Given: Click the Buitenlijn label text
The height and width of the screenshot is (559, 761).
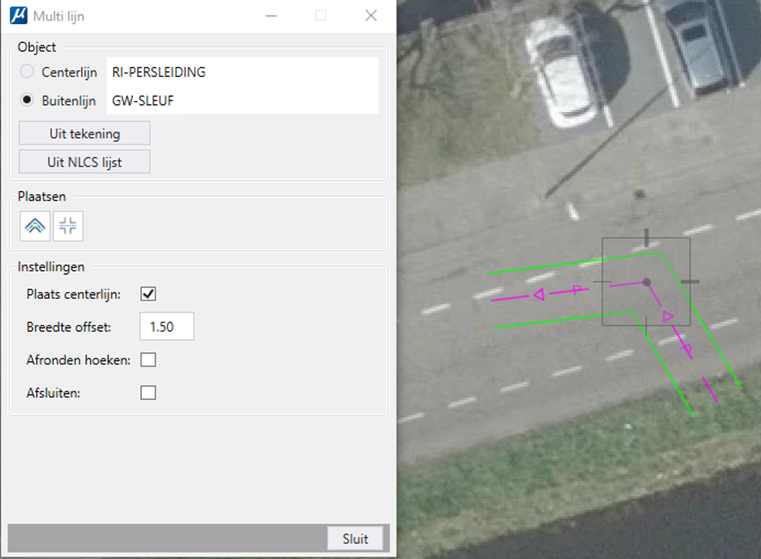Looking at the screenshot, I should click(68, 101).
